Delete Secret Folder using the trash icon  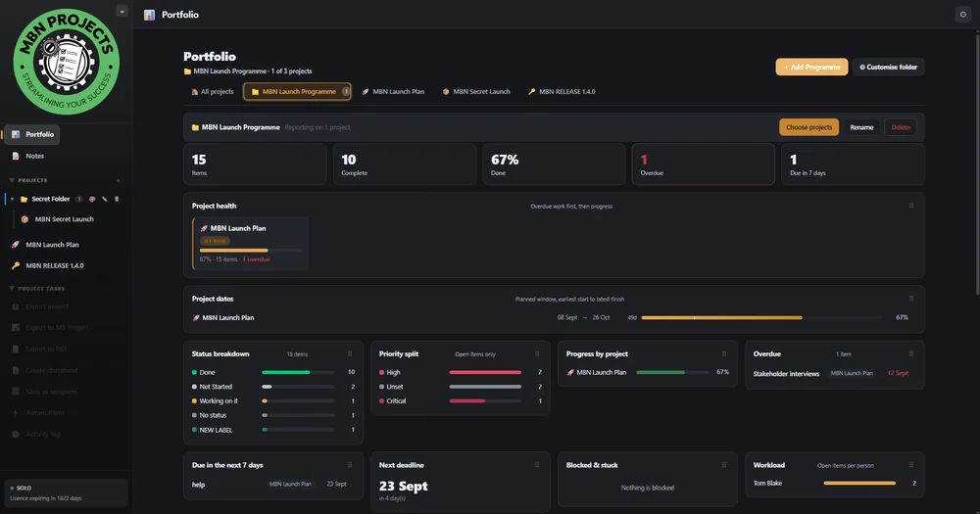(x=117, y=199)
